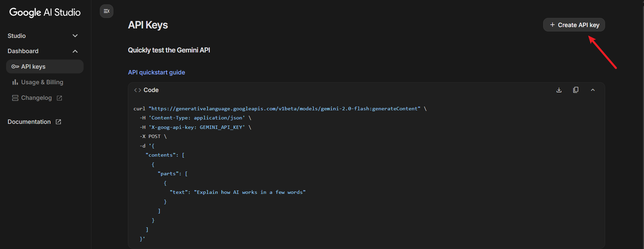Click the bar chart icon for Usage & Billing

[x=15, y=82]
